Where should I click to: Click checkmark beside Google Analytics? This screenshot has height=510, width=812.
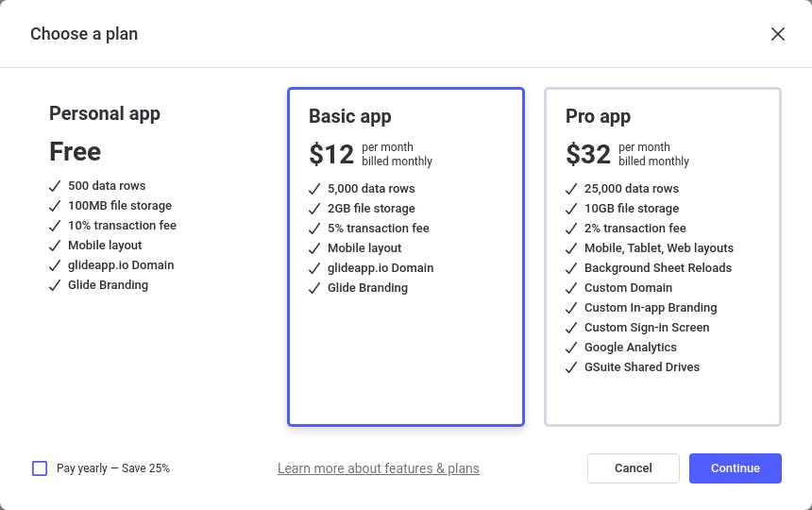(571, 348)
